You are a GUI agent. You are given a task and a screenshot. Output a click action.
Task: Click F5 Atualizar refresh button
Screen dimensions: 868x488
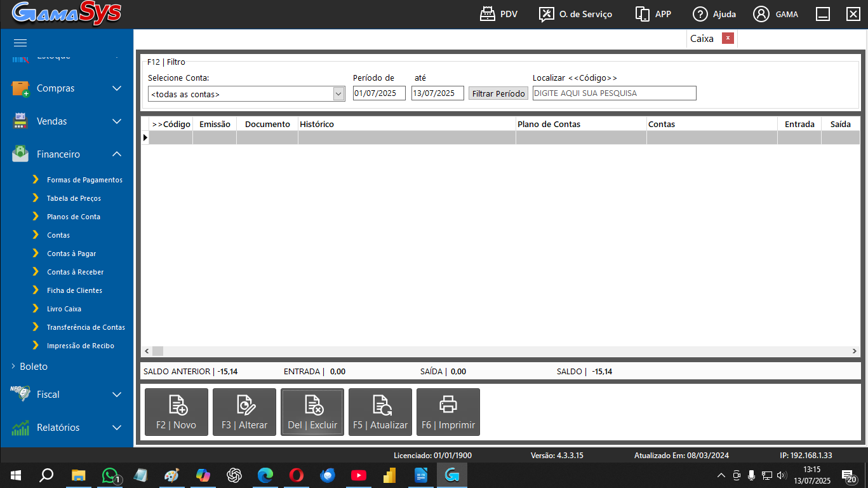380,412
